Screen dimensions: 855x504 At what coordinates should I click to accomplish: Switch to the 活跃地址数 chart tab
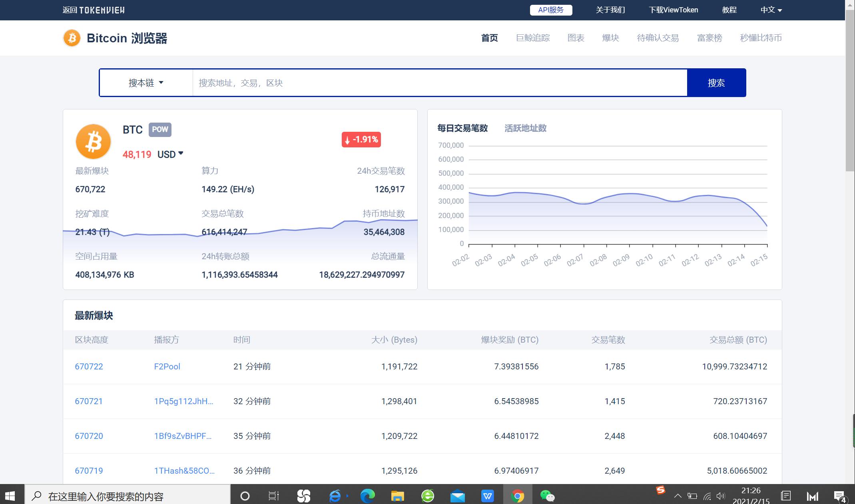525,128
